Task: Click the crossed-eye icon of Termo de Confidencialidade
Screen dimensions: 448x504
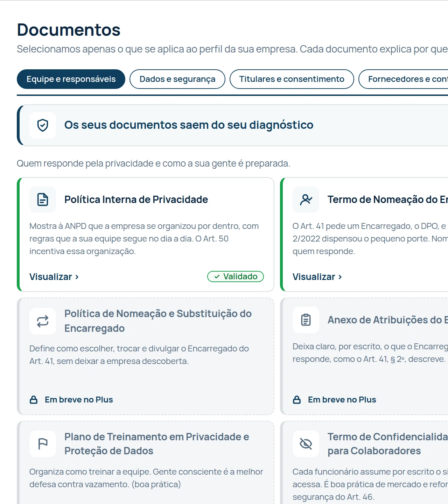Action: coord(306,444)
